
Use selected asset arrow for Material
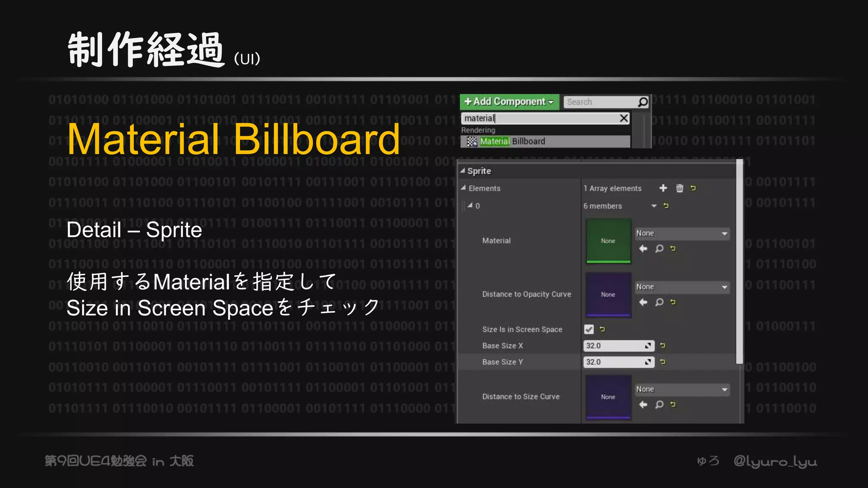click(x=643, y=249)
